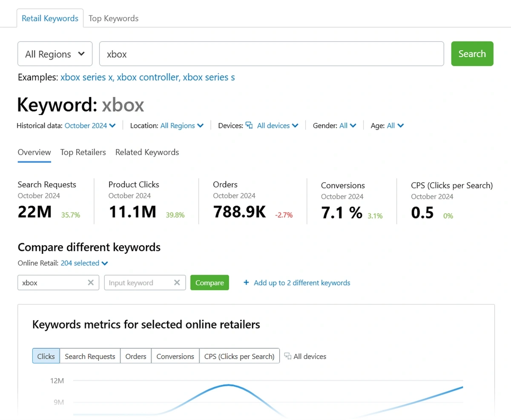Select the Related Keywords tab
The image size is (511, 420).
click(147, 152)
